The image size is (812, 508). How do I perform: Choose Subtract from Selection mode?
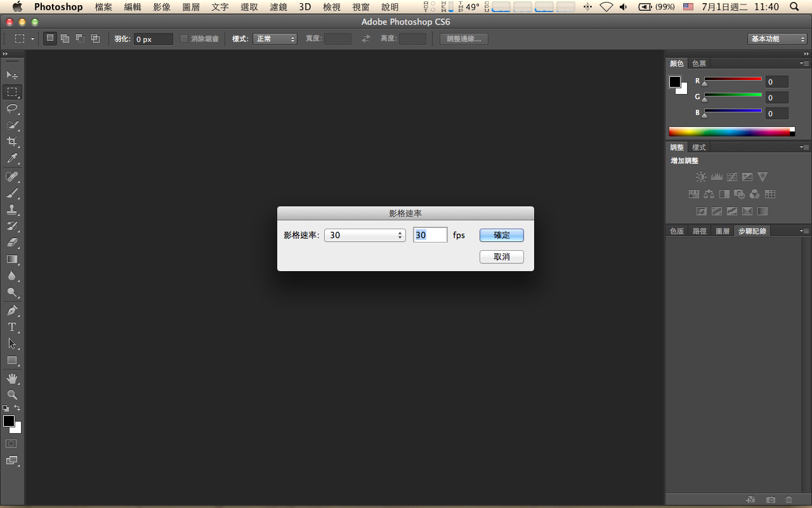click(x=80, y=38)
